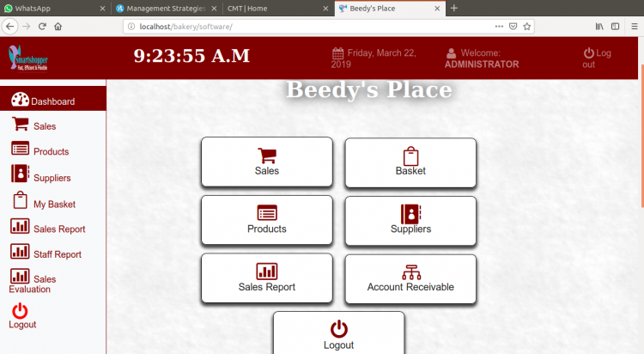This screenshot has width=644, height=354.
Task: Reload the current page
Action: (42, 27)
